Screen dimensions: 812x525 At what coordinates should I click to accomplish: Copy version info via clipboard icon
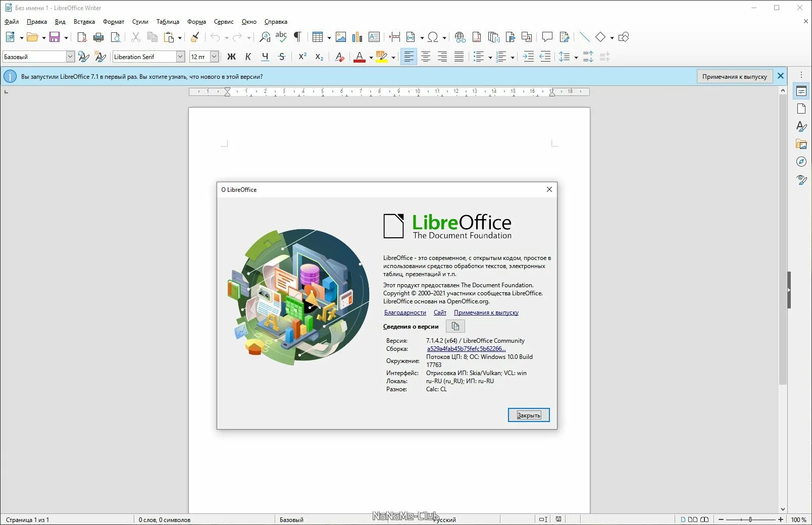pyautogui.click(x=455, y=326)
